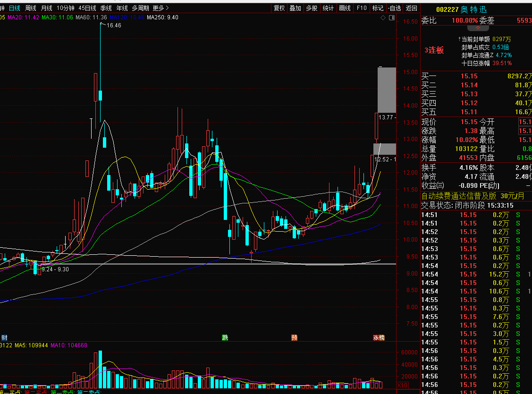Click the 交易状态 闭市阶段 status line
Viewport: 532px width, 394px height.
point(467,205)
